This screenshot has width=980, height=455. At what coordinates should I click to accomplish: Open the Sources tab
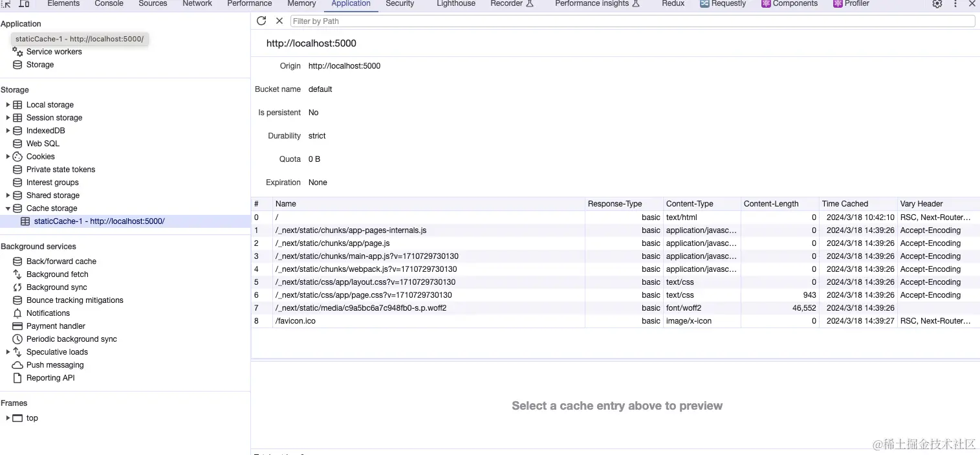click(x=153, y=4)
